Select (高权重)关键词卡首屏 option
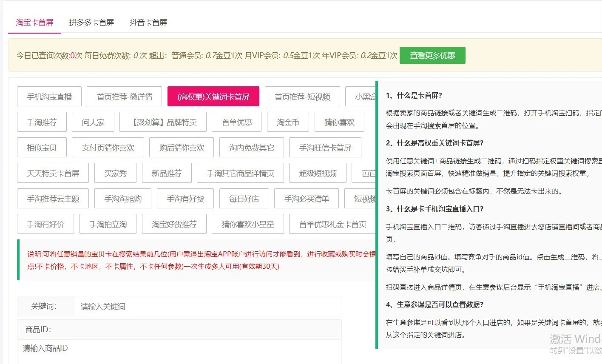 [x=213, y=97]
